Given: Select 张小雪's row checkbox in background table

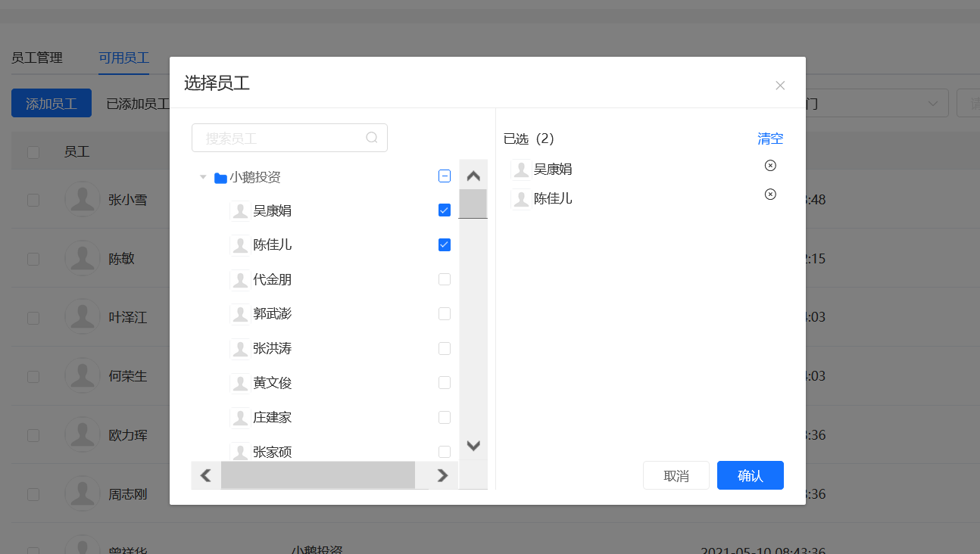Looking at the screenshot, I should [x=33, y=200].
